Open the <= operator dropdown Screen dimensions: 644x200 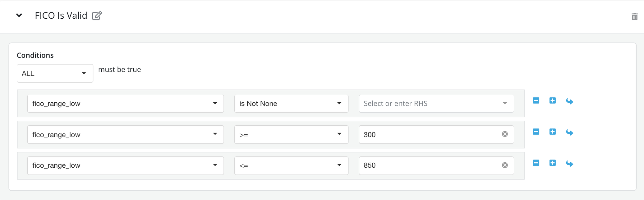click(x=291, y=165)
